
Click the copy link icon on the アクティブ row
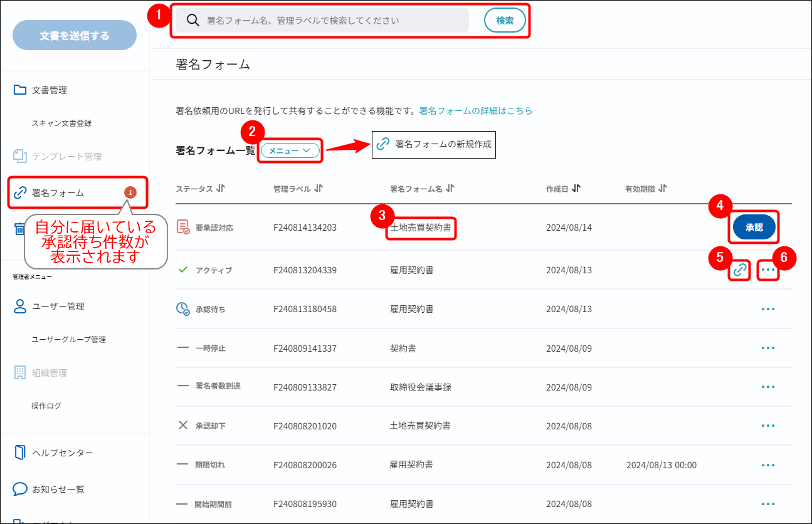(x=739, y=270)
